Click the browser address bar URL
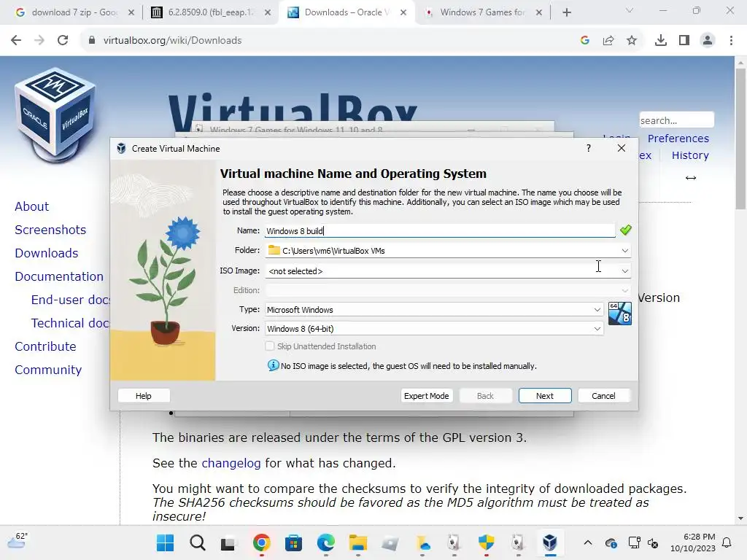The height and width of the screenshot is (560, 747). point(172,41)
